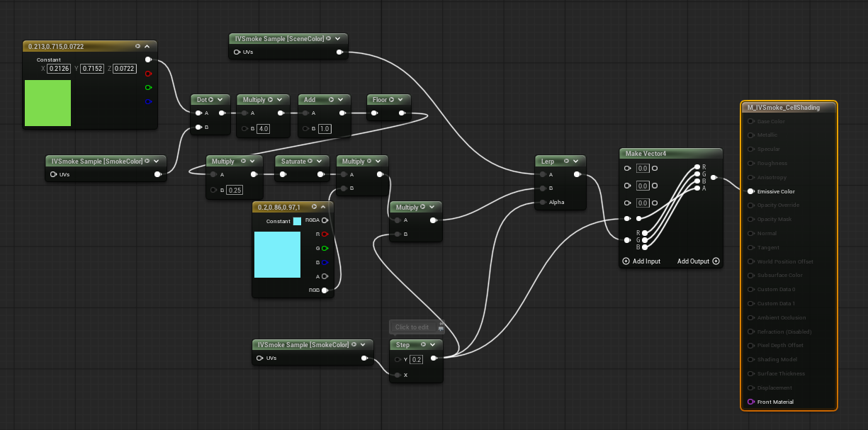Expand the chevron on the Floor node
Viewport: 868px width, 430px height.
pos(401,100)
